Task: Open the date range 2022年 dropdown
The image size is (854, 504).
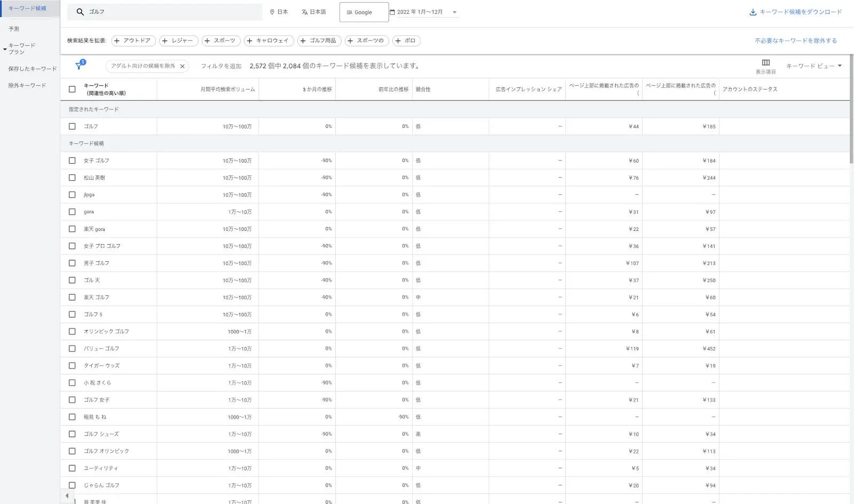Action: point(454,12)
